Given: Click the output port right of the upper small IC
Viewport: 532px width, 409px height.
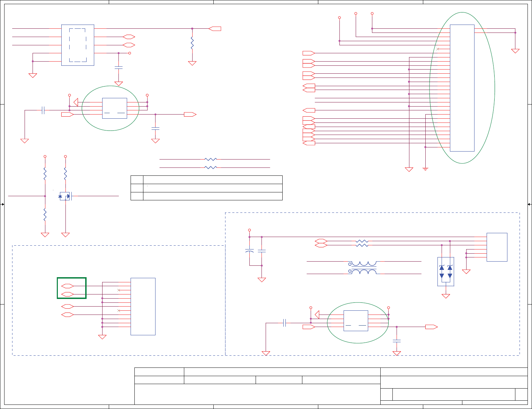Looking at the screenshot, I should coord(190,114).
